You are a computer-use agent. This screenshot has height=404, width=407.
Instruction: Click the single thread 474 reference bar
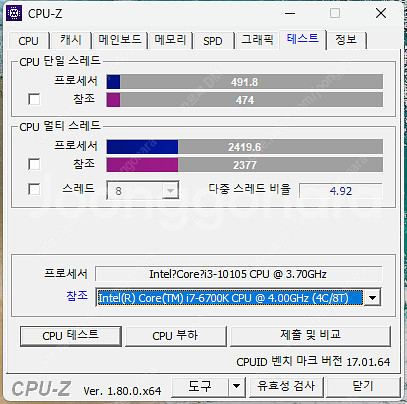(244, 100)
